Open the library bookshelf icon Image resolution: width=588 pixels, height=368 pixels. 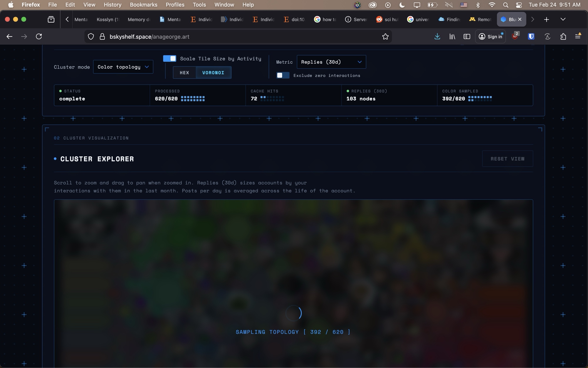452,37
